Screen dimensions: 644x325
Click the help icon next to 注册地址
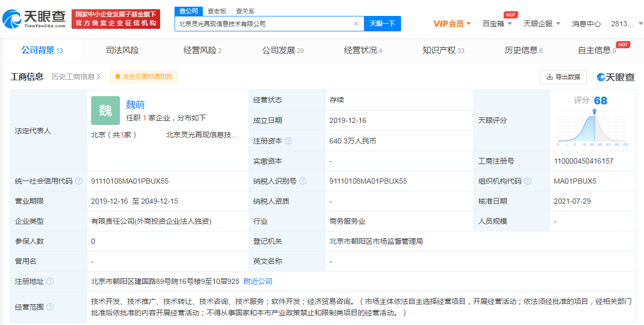(x=50, y=282)
